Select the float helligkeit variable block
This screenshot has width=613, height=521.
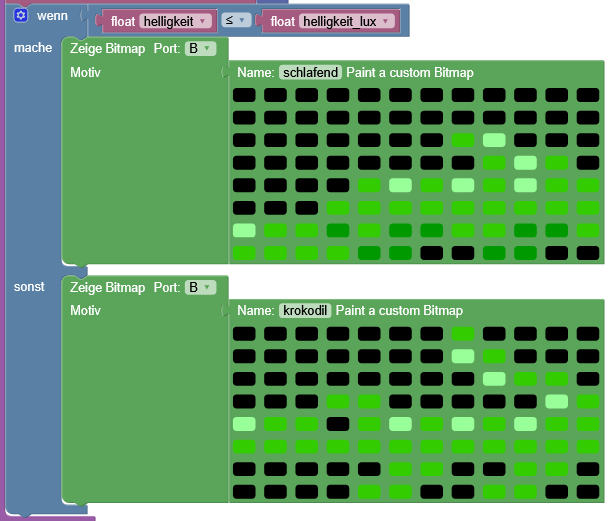pyautogui.click(x=123, y=21)
